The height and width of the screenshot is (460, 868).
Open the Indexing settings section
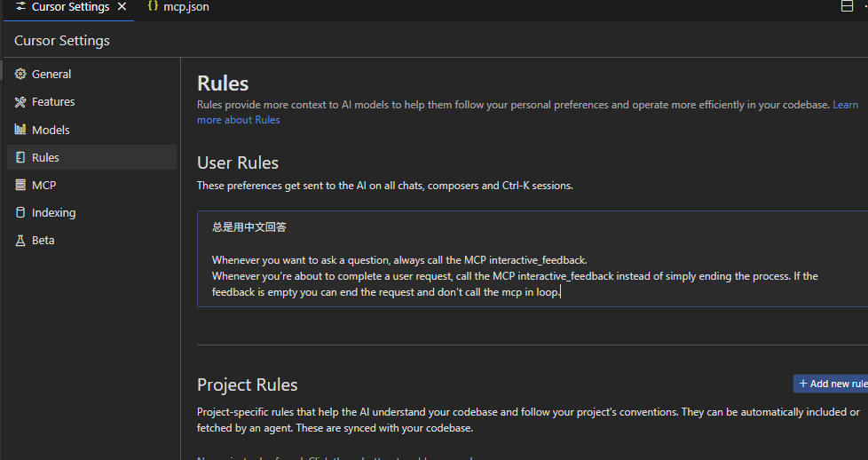pyautogui.click(x=92, y=212)
